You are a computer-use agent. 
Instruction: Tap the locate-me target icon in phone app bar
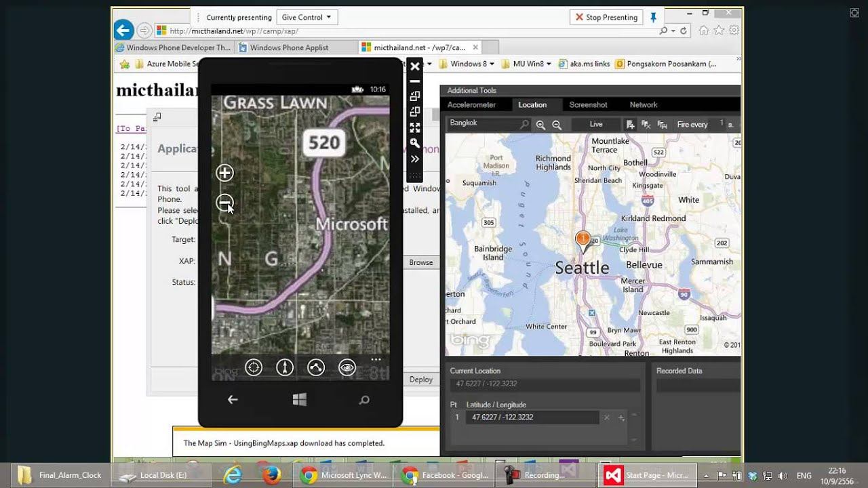[x=254, y=367]
